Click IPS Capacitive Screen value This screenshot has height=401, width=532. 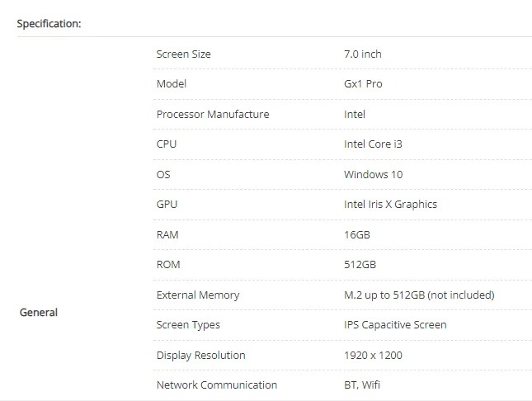395,325
